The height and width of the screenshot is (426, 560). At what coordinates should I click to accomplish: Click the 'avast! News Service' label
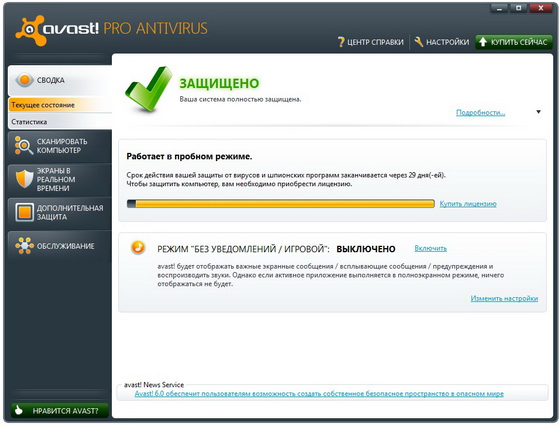(154, 385)
